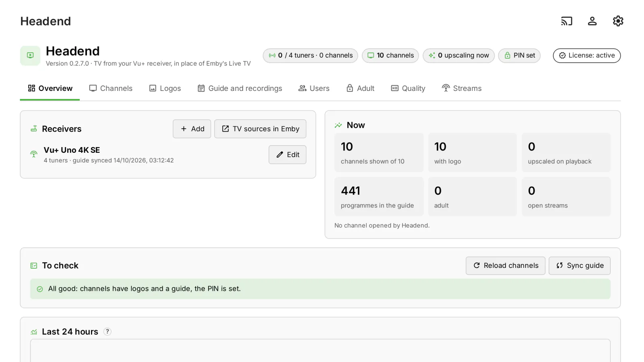
Task: Click the tuners chip showing 0 / 4 tuners
Action: [x=310, y=56]
